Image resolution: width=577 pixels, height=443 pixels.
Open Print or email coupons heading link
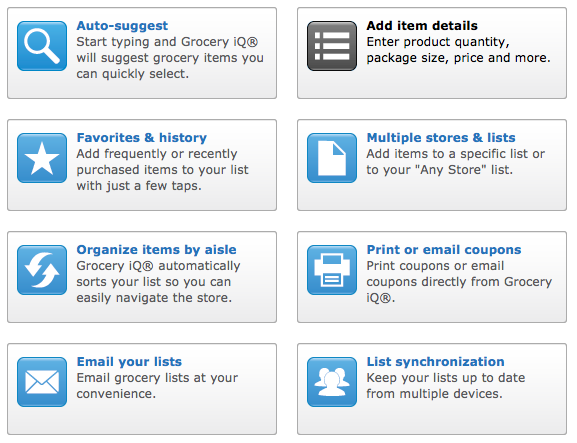(444, 250)
